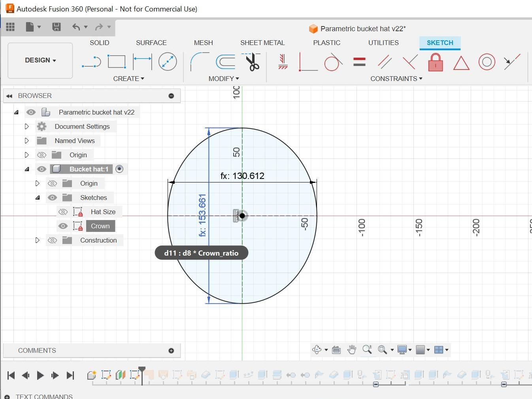The width and height of the screenshot is (532, 399).
Task: Click the Redo arrow icon
Action: (99, 27)
